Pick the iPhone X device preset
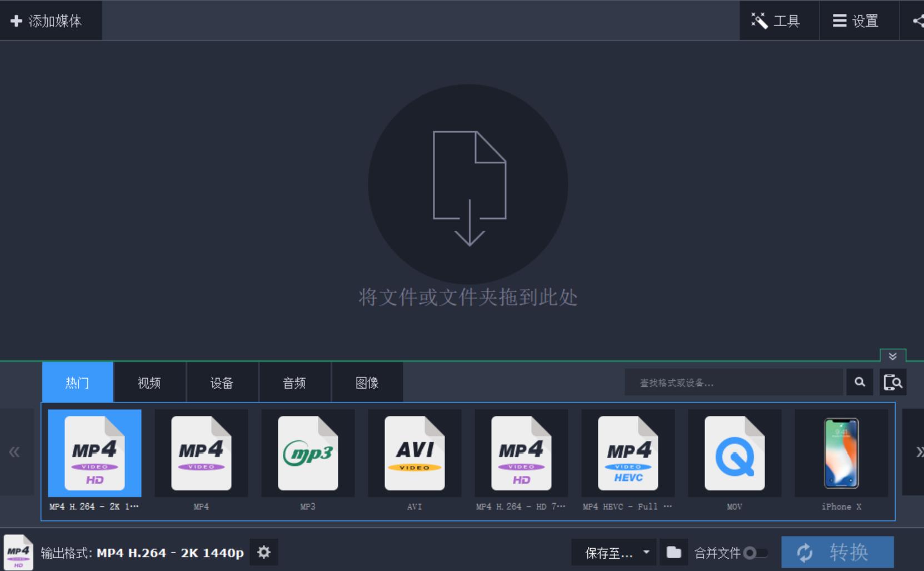Screen dimensions: 924x571 click(x=841, y=453)
